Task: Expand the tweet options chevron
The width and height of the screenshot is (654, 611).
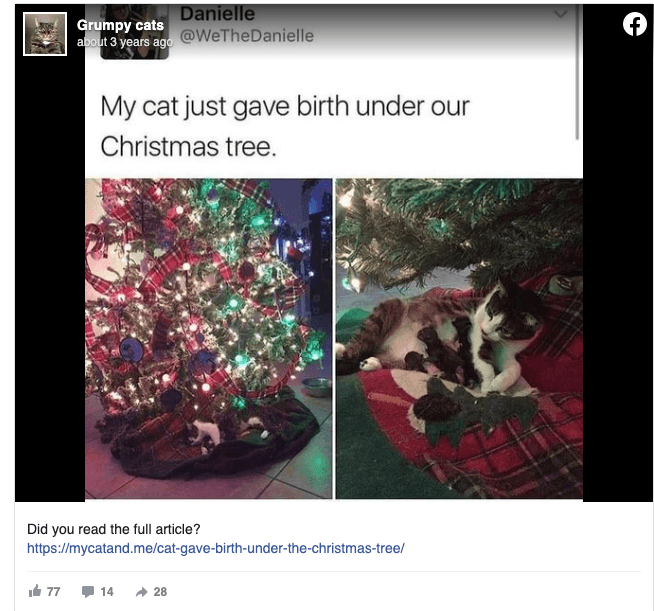Action: coord(560,14)
